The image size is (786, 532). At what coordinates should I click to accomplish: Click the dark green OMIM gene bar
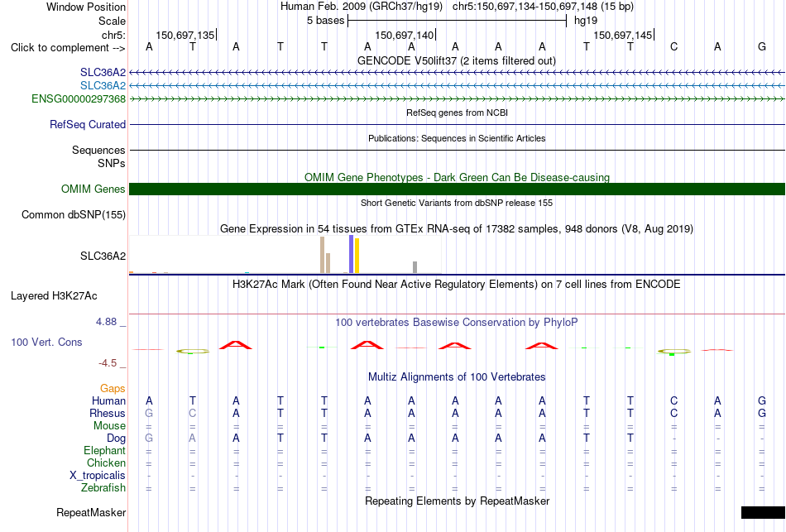click(457, 189)
